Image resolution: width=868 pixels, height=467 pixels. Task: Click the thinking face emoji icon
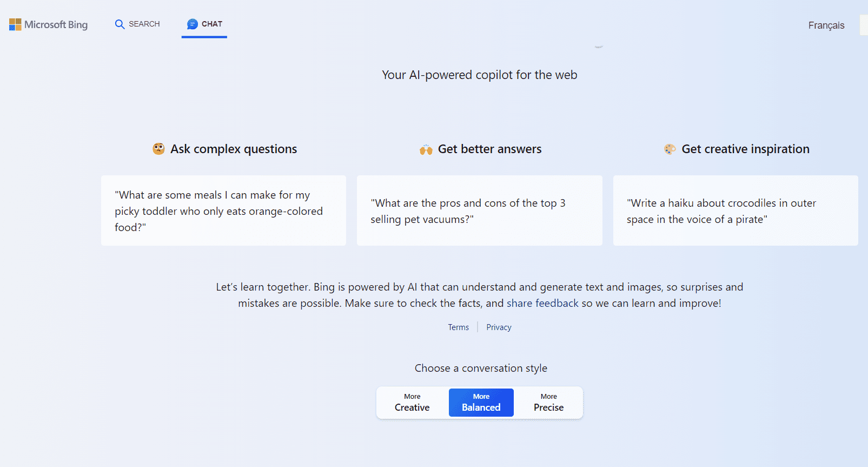(158, 149)
